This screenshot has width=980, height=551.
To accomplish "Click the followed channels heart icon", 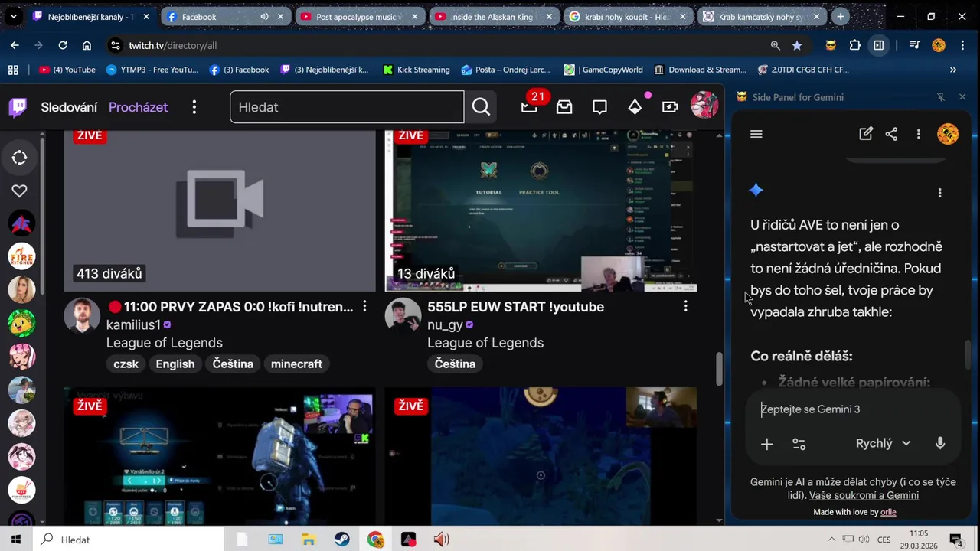I will pos(19,191).
